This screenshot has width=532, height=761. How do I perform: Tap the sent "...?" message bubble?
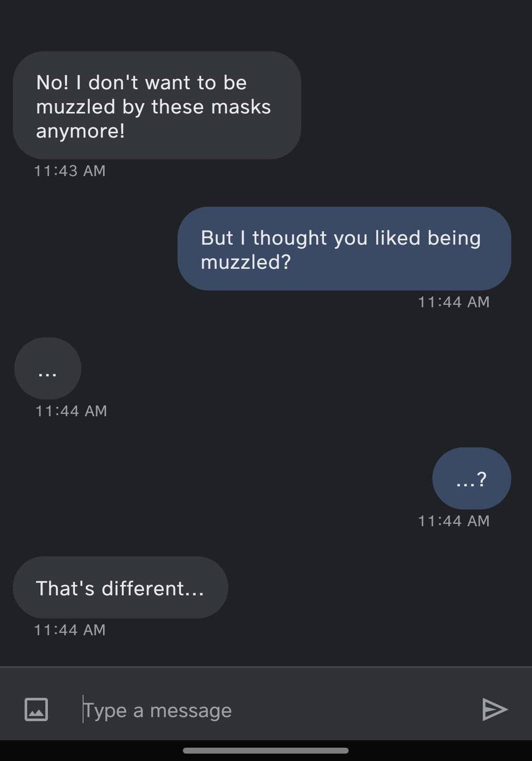[x=471, y=478]
